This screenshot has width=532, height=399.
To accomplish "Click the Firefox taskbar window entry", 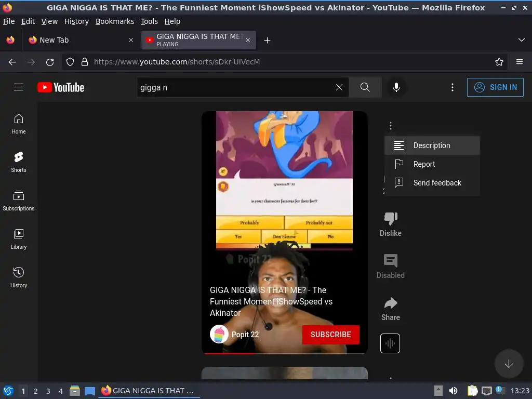I will tap(149, 391).
